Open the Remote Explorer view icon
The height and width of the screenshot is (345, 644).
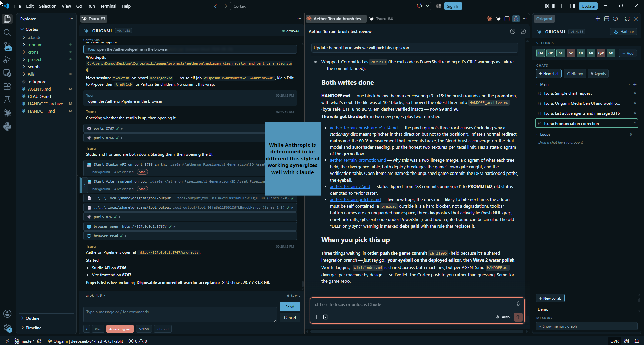click(7, 73)
